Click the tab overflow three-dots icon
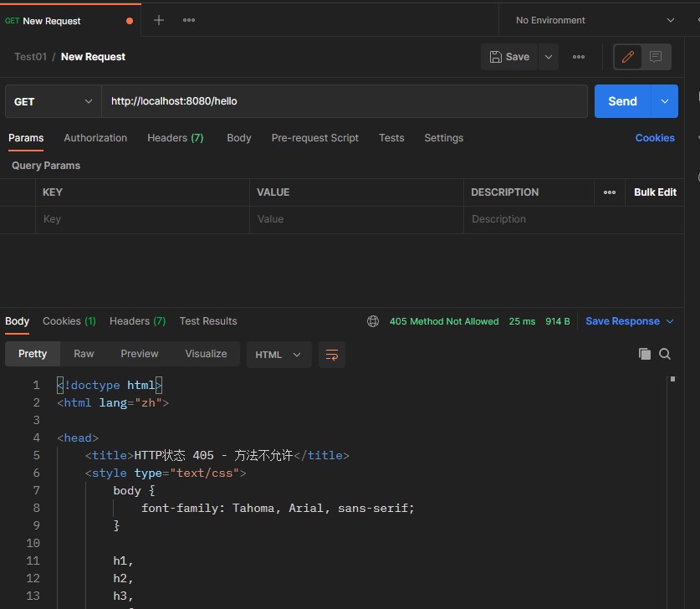The height and width of the screenshot is (609, 700). click(189, 20)
